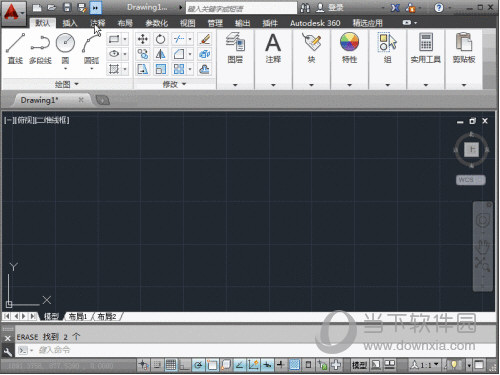Open the Help question mark icon
The image size is (500, 375).
pyautogui.click(x=439, y=7)
